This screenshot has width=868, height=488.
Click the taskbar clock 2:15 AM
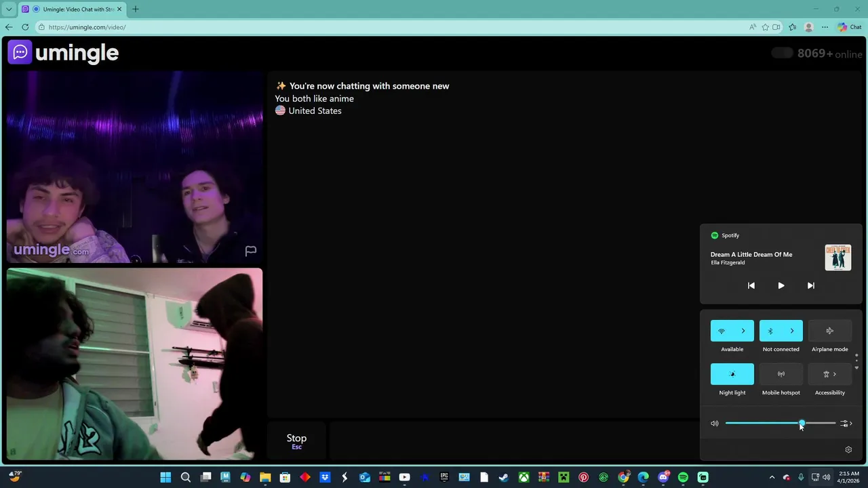(849, 477)
